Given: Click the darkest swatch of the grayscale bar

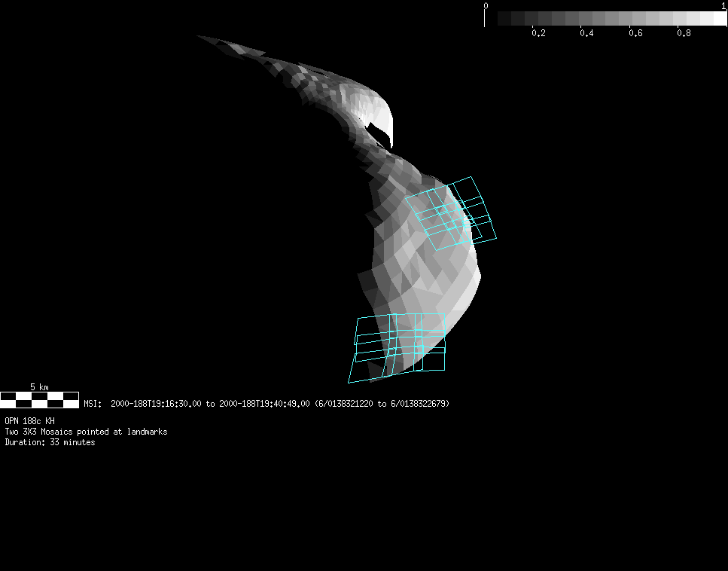Looking at the screenshot, I should tap(504, 18).
